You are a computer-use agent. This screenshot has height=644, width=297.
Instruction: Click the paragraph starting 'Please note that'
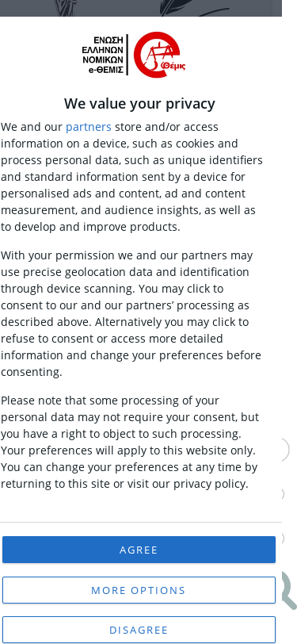pyautogui.click(x=130, y=442)
